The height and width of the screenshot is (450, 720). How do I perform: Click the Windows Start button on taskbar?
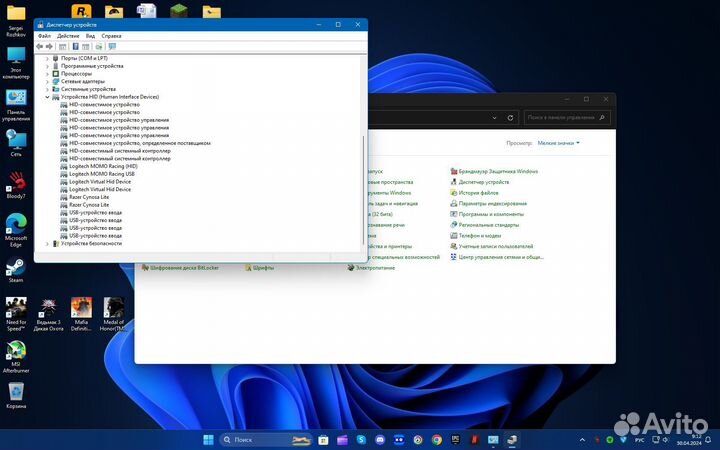point(208,440)
